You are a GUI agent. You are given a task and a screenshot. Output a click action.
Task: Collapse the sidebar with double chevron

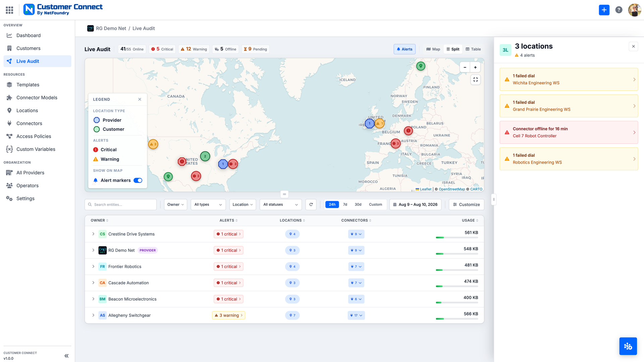(x=66, y=356)
